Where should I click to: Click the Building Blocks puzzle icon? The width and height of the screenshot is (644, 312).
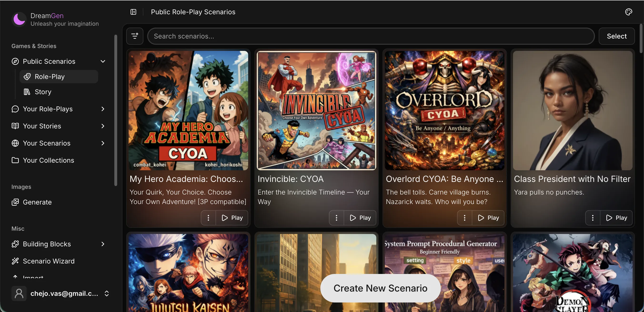pyautogui.click(x=15, y=244)
